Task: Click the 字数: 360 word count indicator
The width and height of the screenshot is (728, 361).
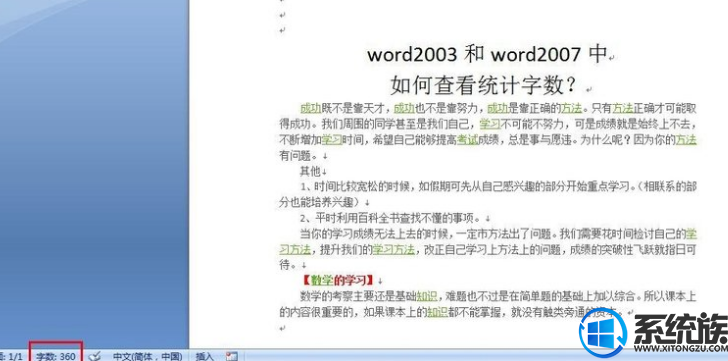Action: 56,356
